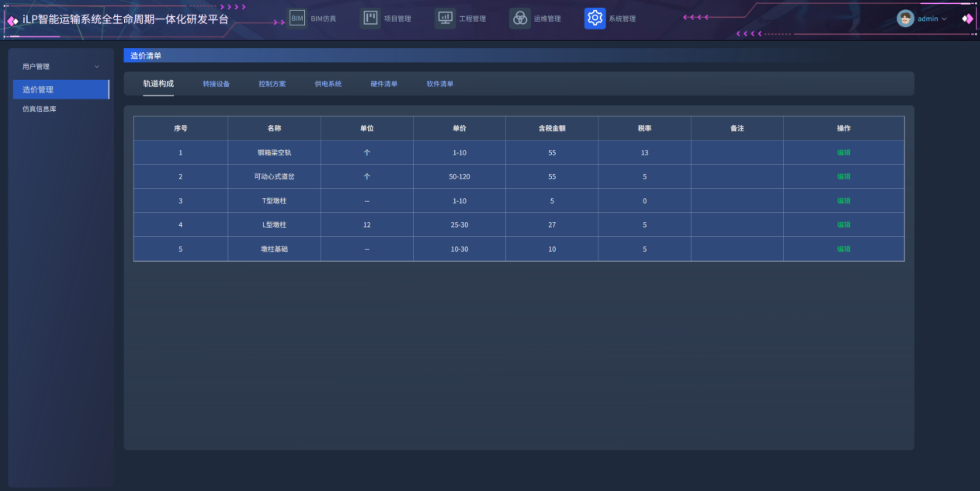Viewport: 980px width, 491px height.
Task: Open 系统管理 gear icon
Action: [x=595, y=18]
